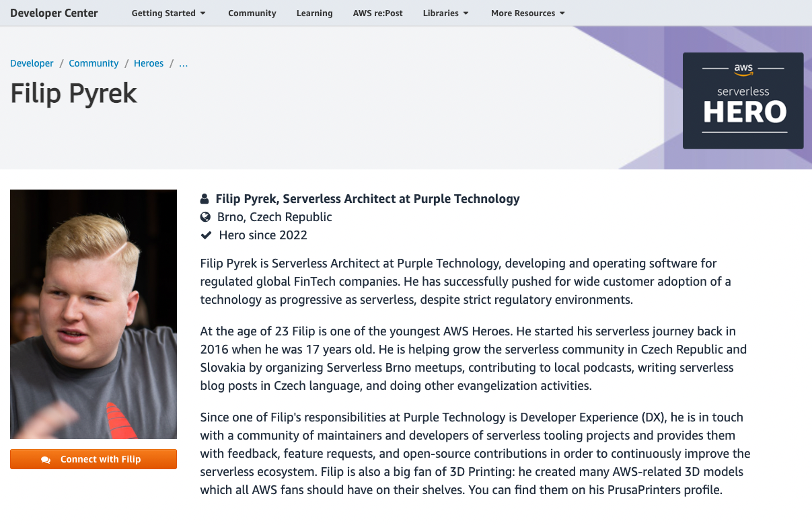
Task: Click the person icon beside Filip Pyrek's title
Action: [205, 199]
